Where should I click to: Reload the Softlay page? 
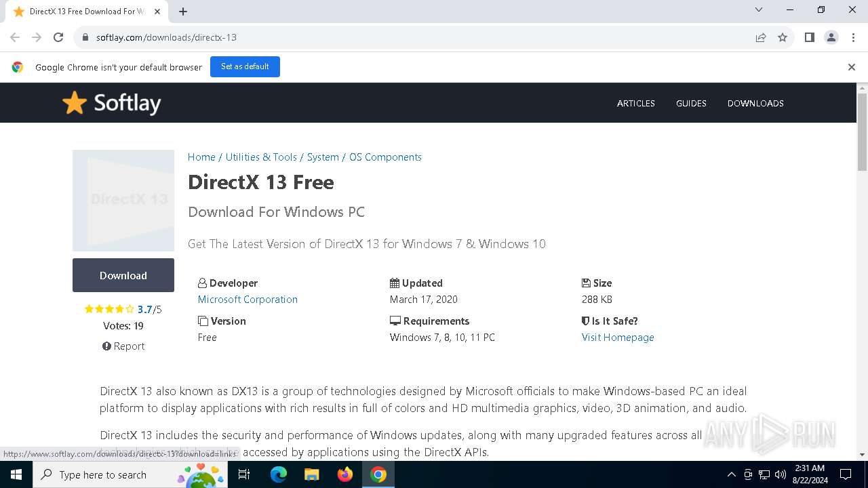click(58, 37)
